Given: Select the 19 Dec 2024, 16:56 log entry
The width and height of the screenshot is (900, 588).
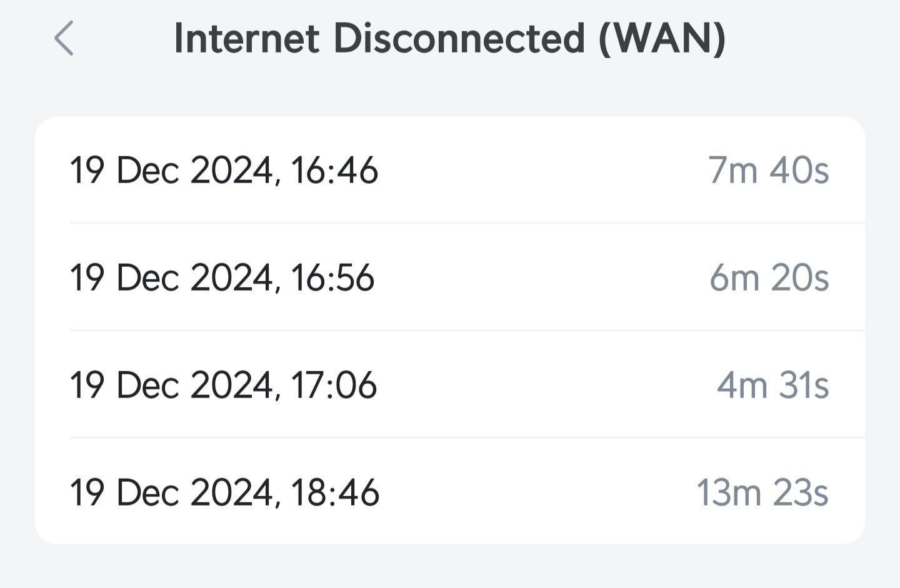Looking at the screenshot, I should [x=450, y=277].
